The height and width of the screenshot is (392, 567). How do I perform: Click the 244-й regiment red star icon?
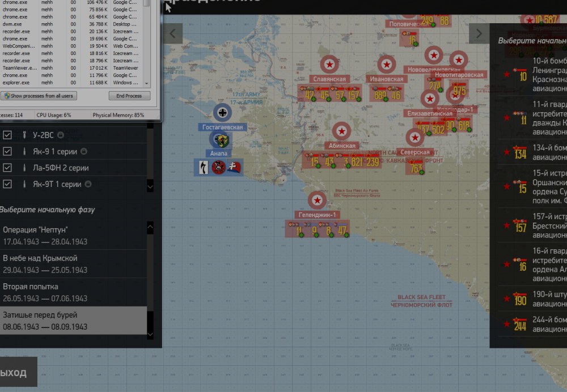tap(505, 324)
